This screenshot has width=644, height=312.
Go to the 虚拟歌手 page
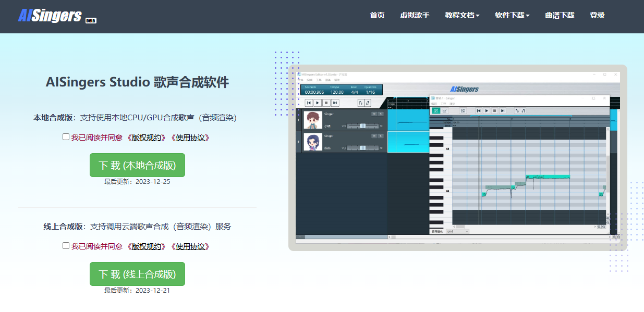click(415, 16)
